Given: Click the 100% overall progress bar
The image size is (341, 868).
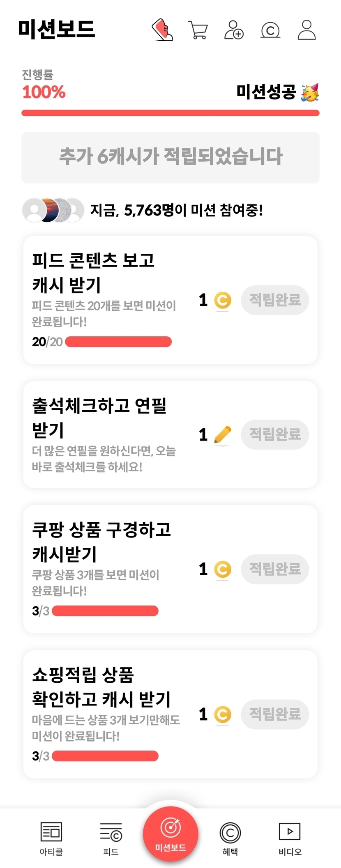Looking at the screenshot, I should tap(170, 113).
